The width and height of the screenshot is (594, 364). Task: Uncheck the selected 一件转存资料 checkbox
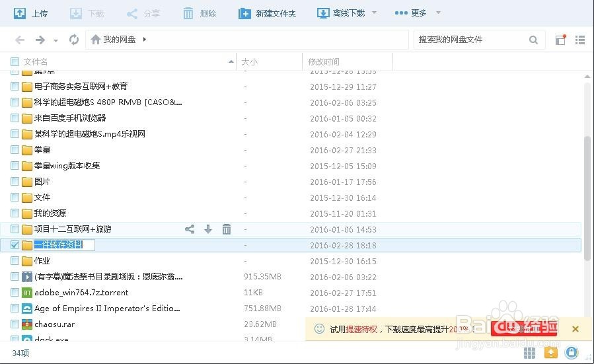[15, 244]
